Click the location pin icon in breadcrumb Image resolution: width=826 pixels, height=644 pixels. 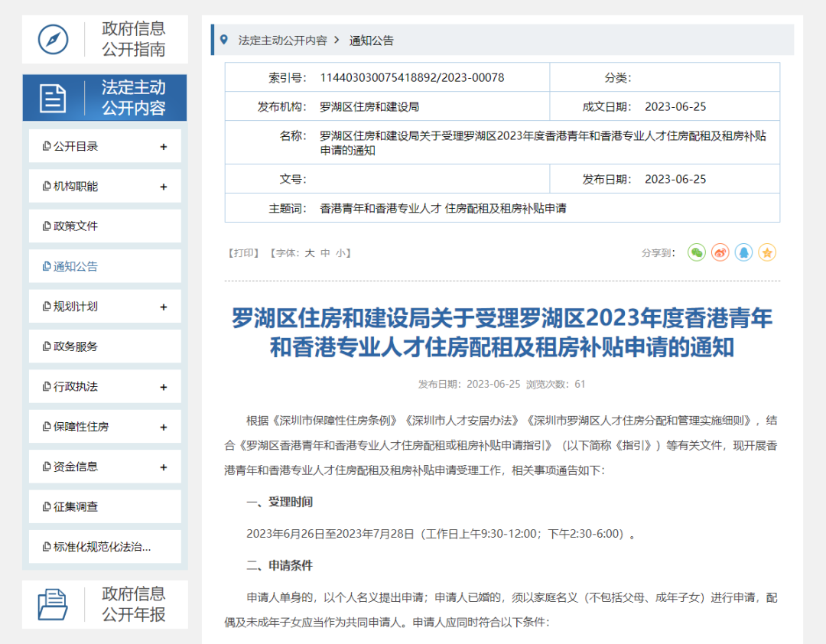coord(224,40)
